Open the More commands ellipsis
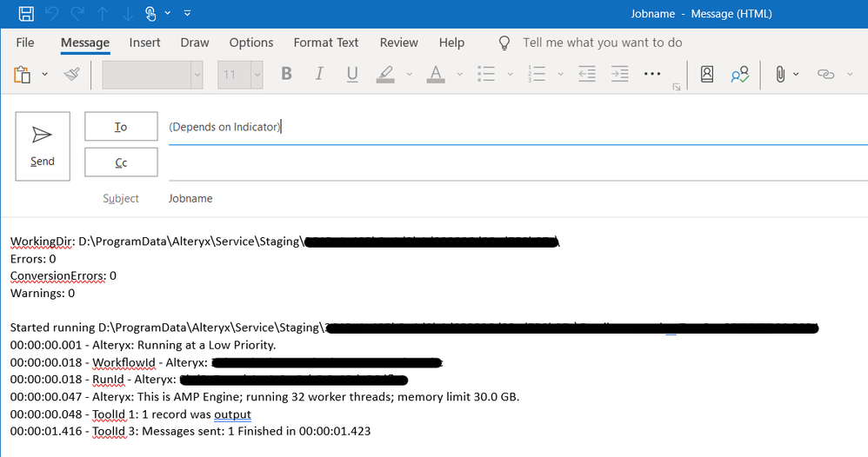This screenshot has height=457, width=868. pos(652,74)
